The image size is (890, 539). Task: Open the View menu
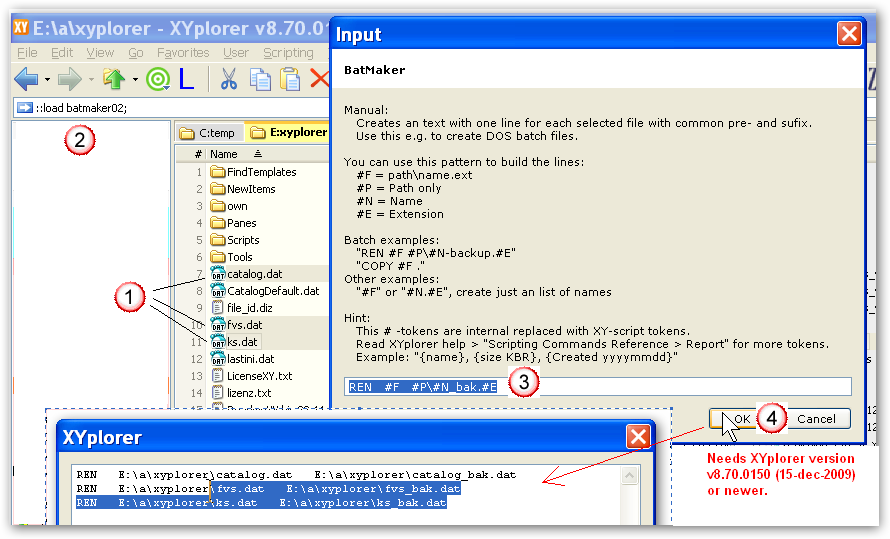(x=100, y=53)
